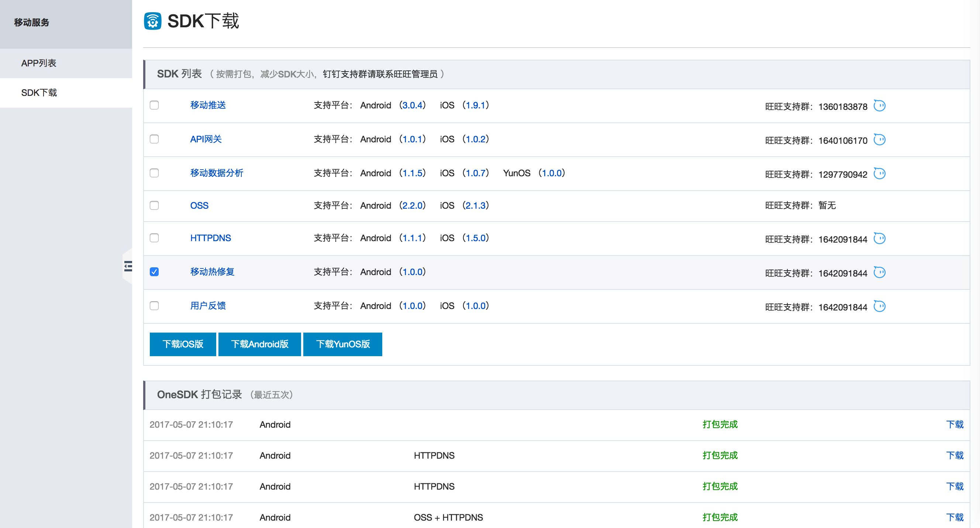Uncheck the 移动热修复 SDK checkbox

154,272
